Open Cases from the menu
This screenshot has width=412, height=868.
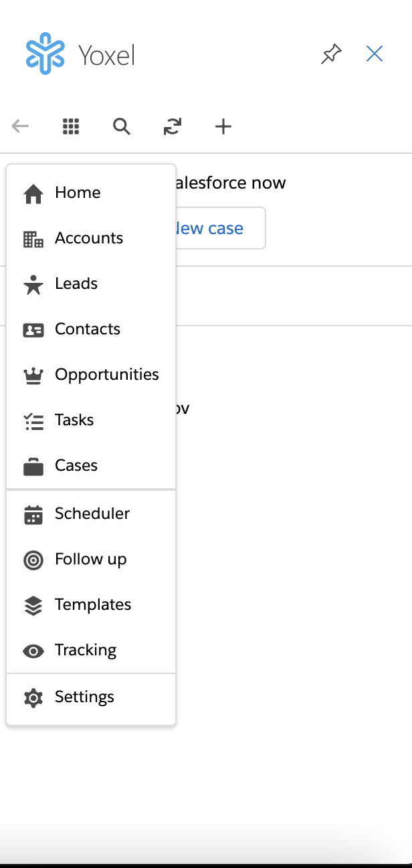pos(76,465)
